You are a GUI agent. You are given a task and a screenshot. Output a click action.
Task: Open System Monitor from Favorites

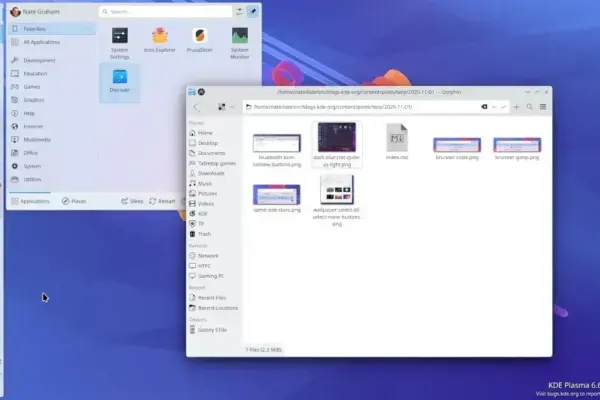click(x=240, y=43)
